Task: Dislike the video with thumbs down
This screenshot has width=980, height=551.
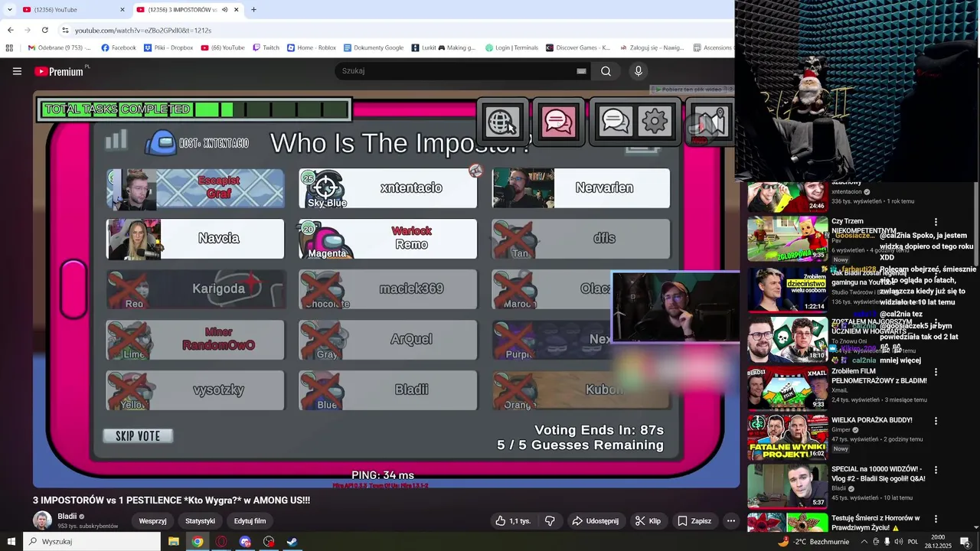Action: [x=550, y=521]
